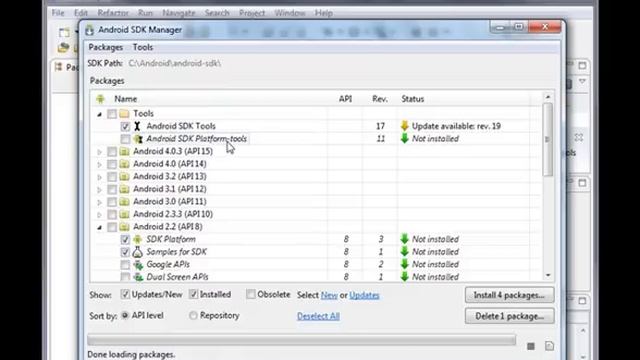Image resolution: width=640 pixels, height=360 pixels.
Task: Expand the Android 4.0.3 (API 15) node
Action: coord(100,152)
